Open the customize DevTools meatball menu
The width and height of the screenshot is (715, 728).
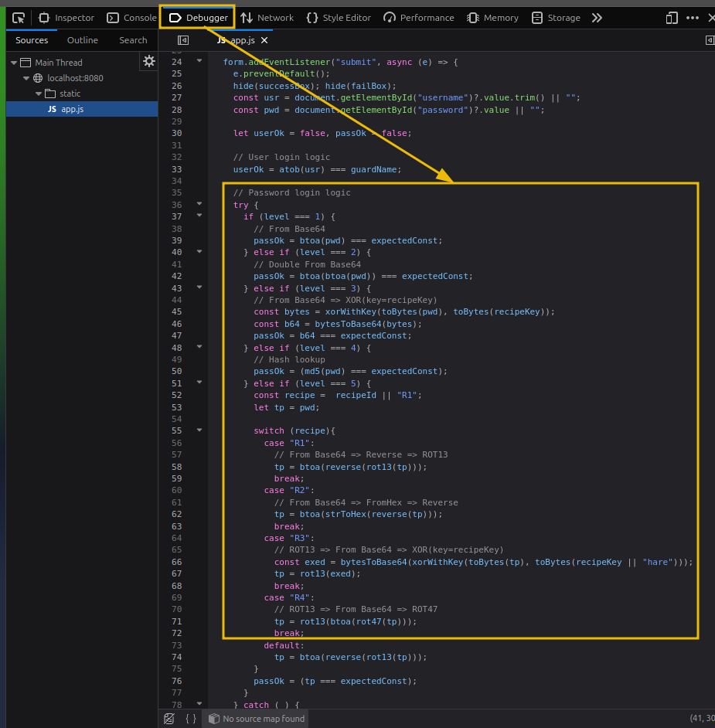click(x=692, y=17)
